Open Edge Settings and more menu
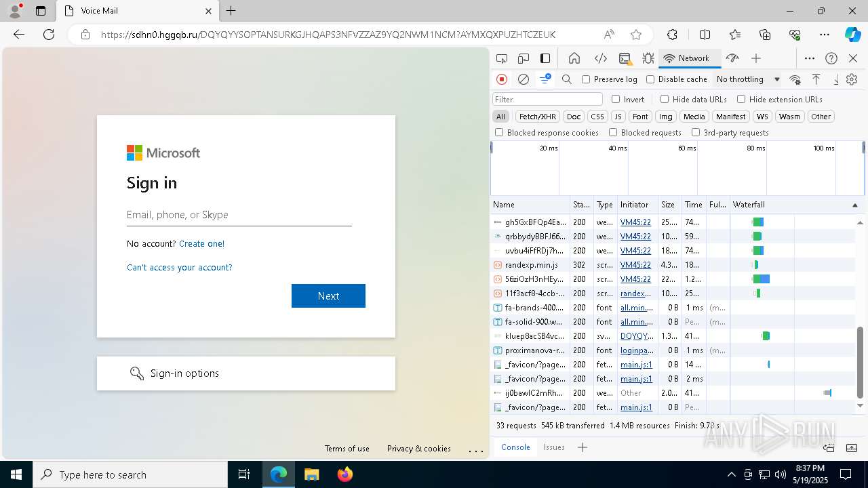 (x=825, y=35)
